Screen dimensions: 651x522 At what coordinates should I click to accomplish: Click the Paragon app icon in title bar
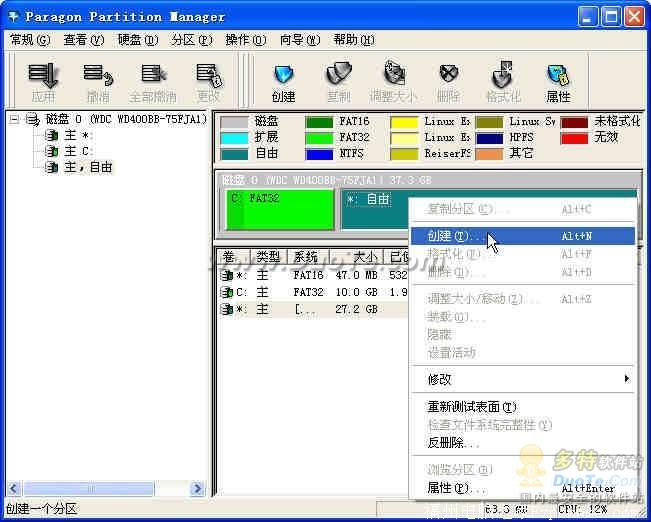pos(14,17)
